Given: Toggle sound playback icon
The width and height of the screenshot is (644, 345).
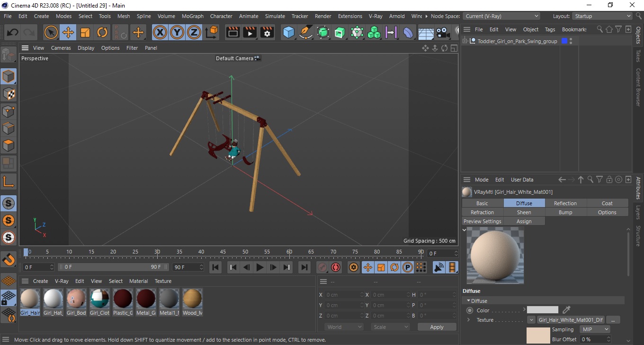Looking at the screenshot, I should click(439, 267).
